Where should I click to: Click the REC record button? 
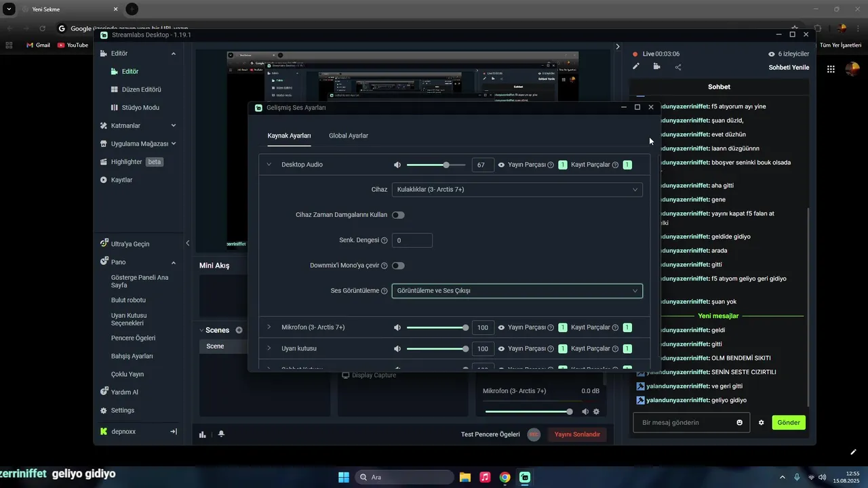(534, 434)
